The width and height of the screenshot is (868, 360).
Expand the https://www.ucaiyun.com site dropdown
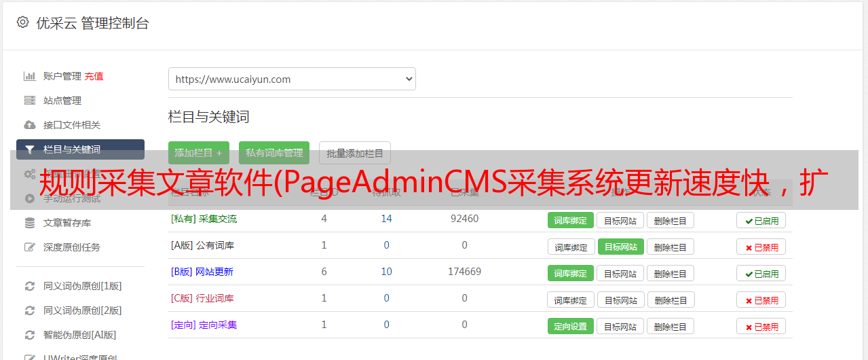point(292,79)
